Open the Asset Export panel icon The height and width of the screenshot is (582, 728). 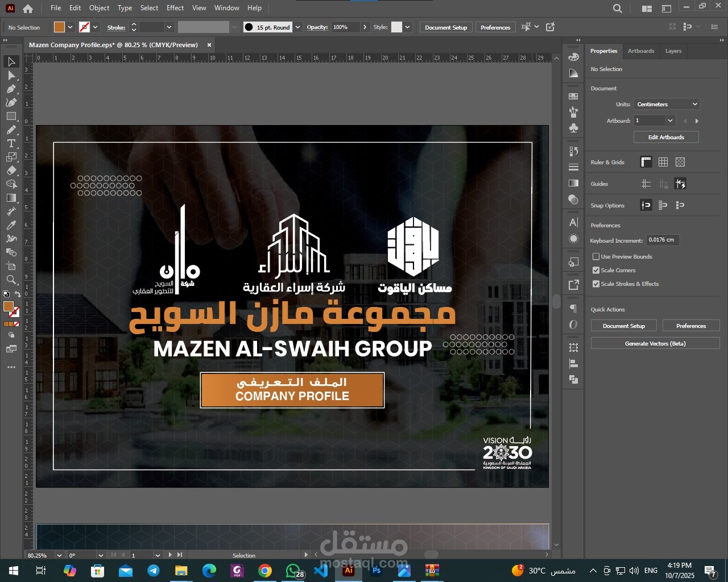tap(573, 285)
